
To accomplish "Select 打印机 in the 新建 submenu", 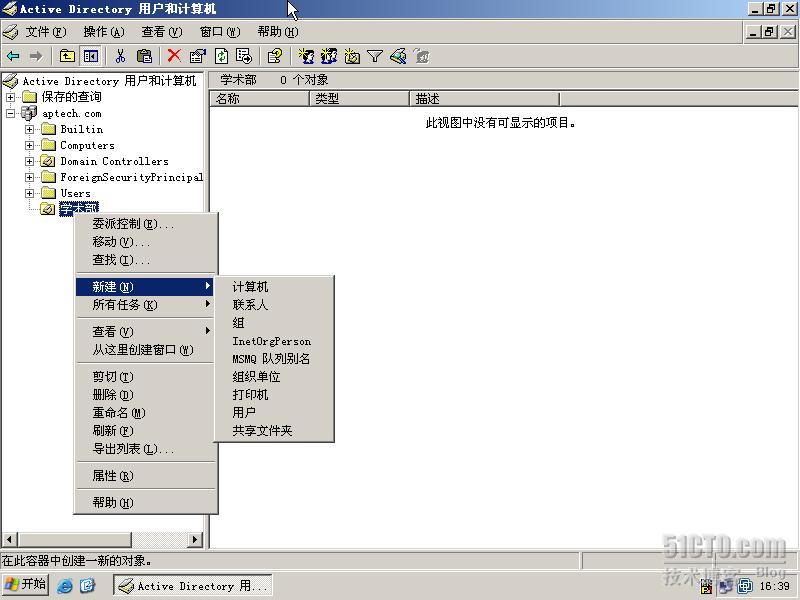I will click(x=274, y=394).
